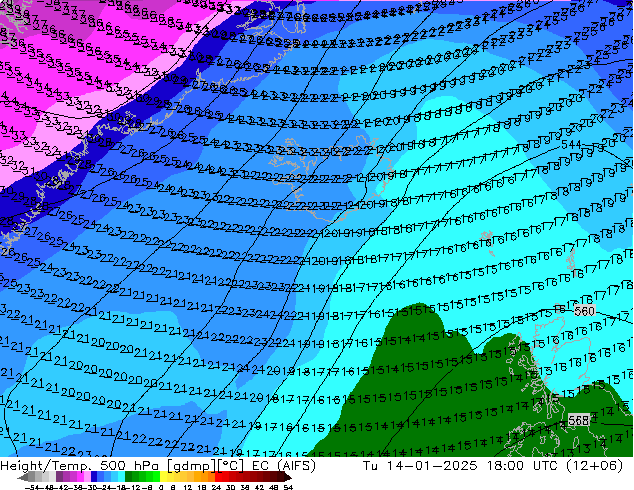This screenshot has height=490, width=634.
Task: Click the gray left arrow of color scale
Action: click(22, 477)
